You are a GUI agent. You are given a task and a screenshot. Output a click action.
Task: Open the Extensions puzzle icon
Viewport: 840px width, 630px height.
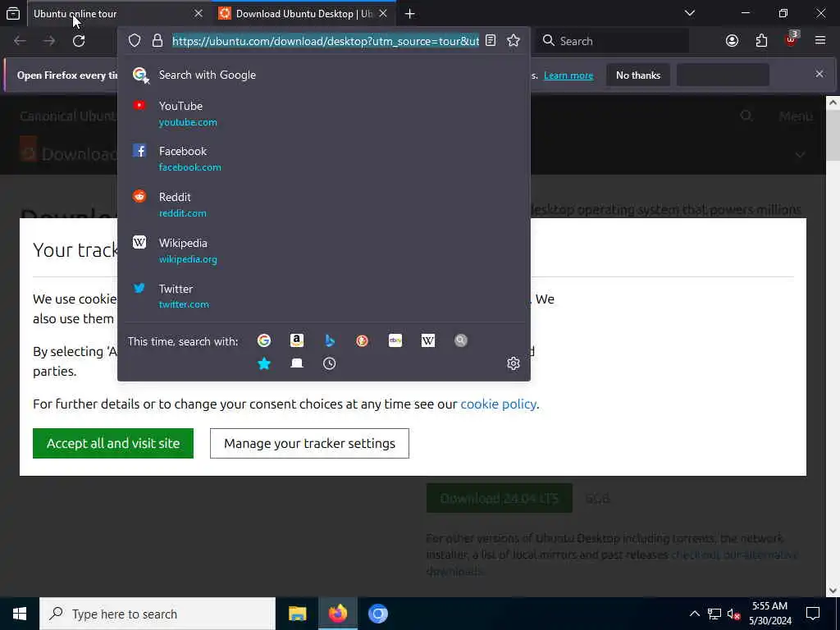pos(761,41)
